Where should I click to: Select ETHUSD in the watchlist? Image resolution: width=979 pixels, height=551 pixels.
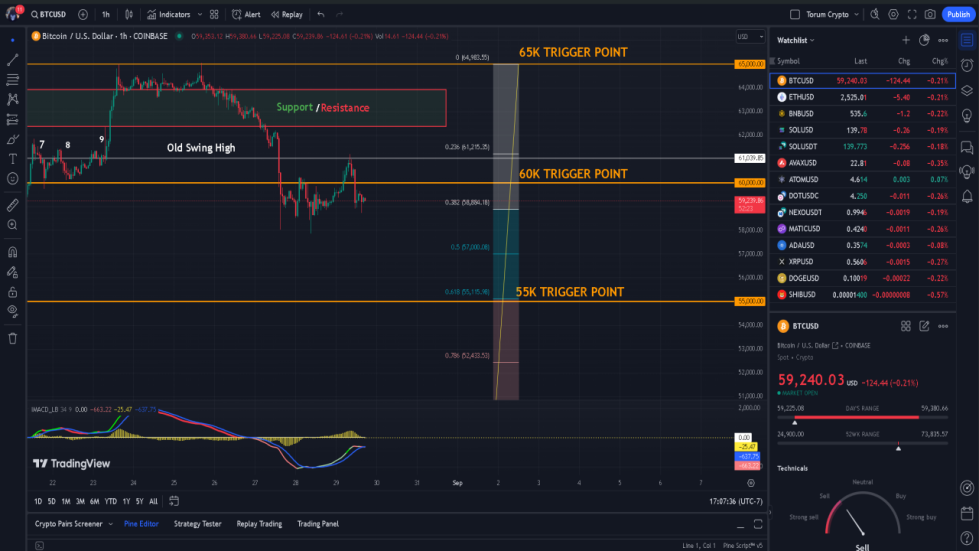(x=863, y=97)
